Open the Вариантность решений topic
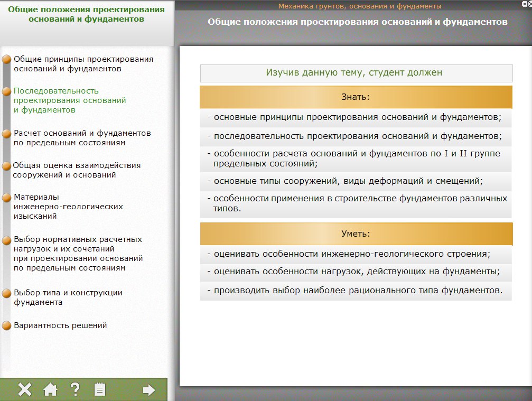The width and height of the screenshot is (532, 401). [60, 325]
